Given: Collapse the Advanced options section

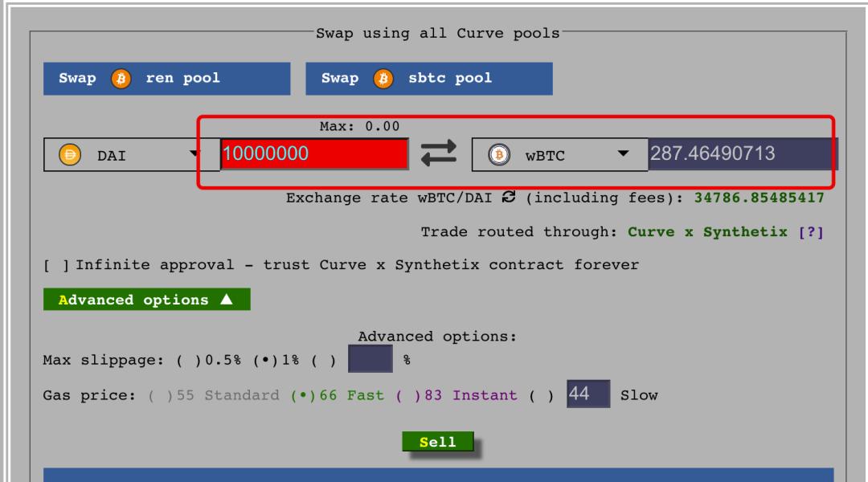Looking at the screenshot, I should tap(147, 300).
